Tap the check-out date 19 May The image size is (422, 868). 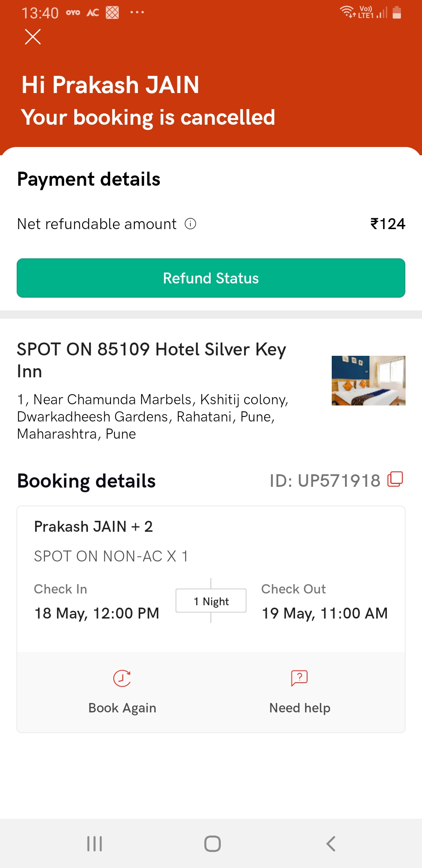(324, 613)
